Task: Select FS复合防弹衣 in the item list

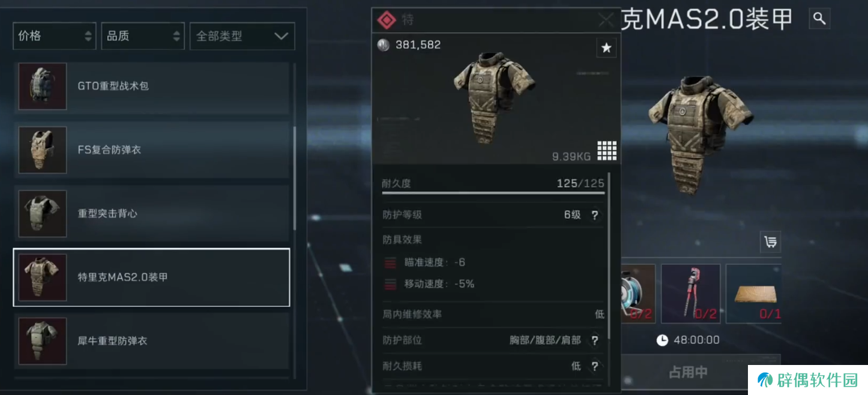Action: coord(151,150)
